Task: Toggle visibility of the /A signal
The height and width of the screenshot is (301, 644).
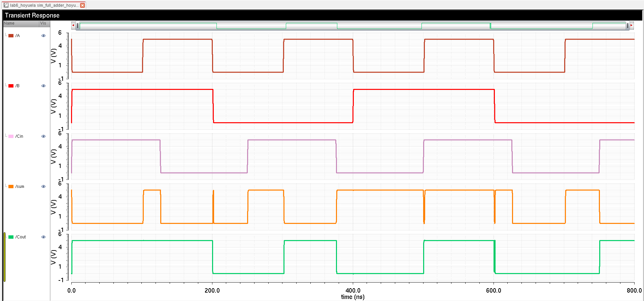Action: 43,36
